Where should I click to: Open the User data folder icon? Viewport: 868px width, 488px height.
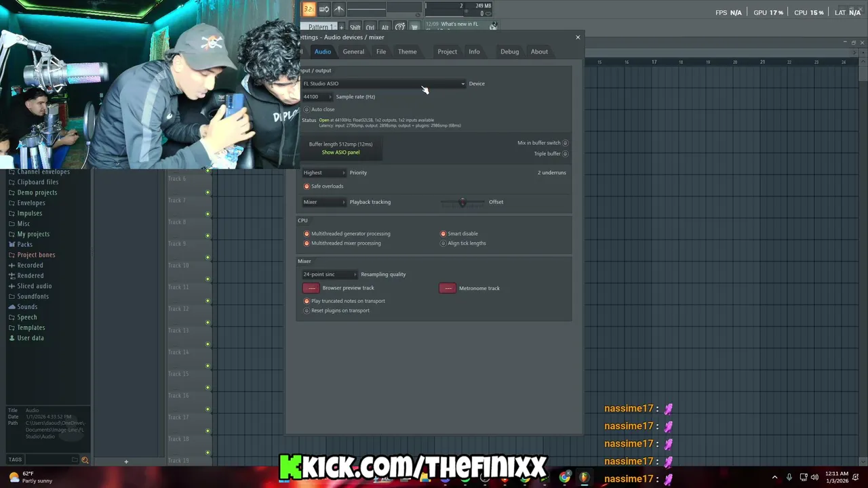click(x=12, y=338)
